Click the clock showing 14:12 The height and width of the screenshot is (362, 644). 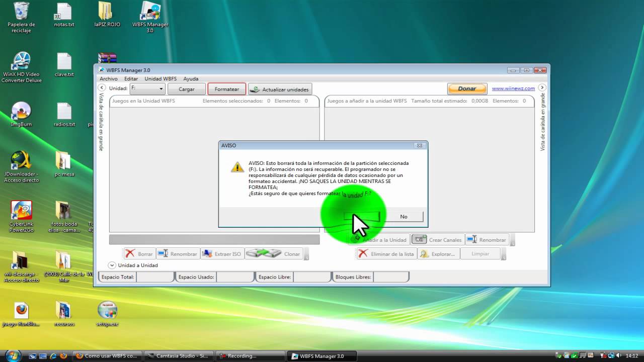(631, 355)
